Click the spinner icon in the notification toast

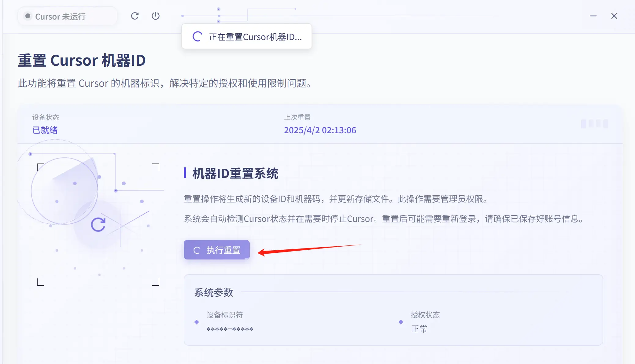(197, 36)
